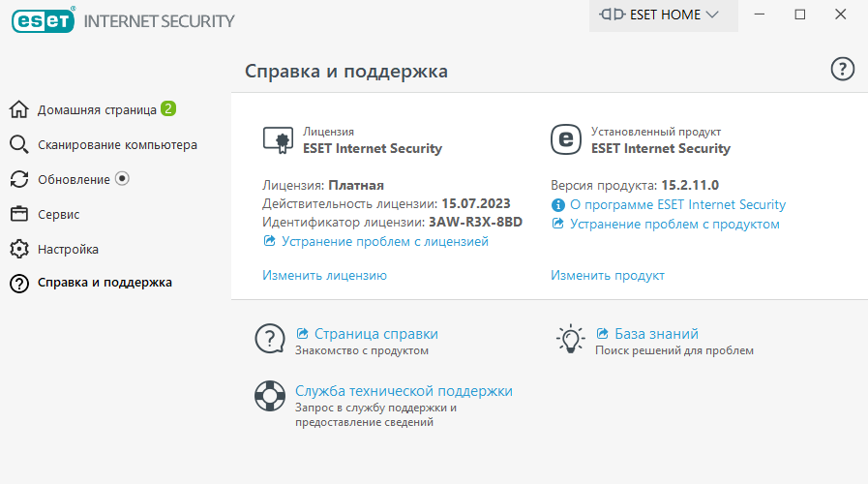Open О программе ESET Internet Security

[677, 204]
